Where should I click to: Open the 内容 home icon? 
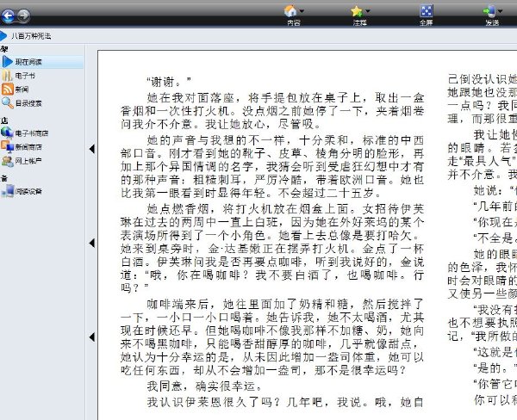[290, 11]
